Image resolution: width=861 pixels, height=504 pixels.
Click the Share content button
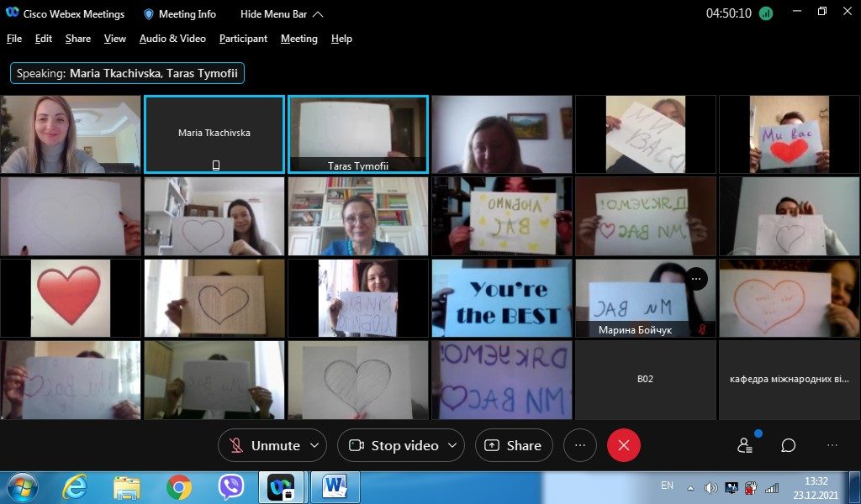pos(513,445)
